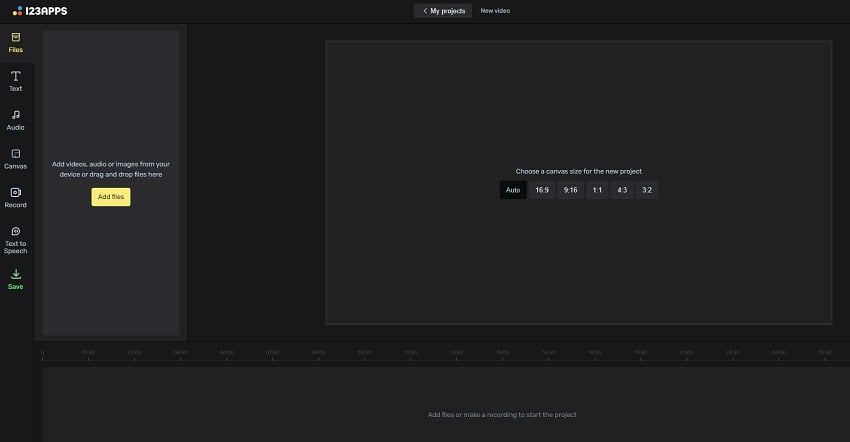The image size is (850, 442).
Task: Click 'Add files or make a recording' timeline text
Action: pyautogui.click(x=502, y=415)
